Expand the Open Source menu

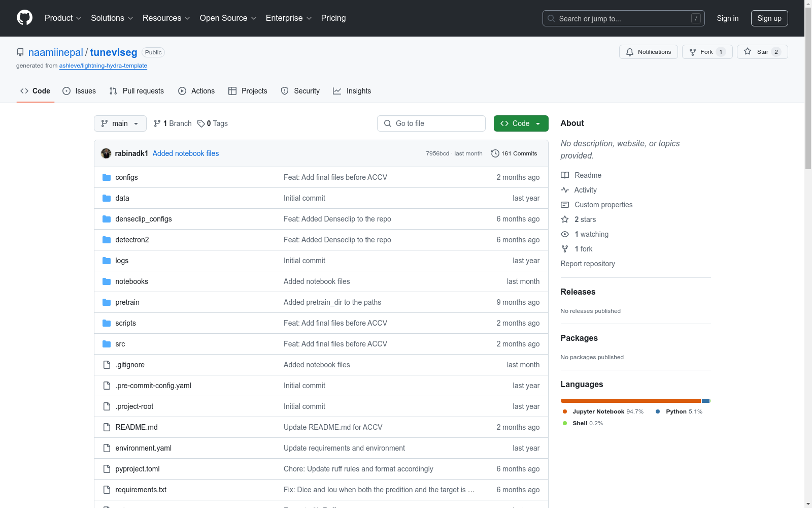(228, 18)
